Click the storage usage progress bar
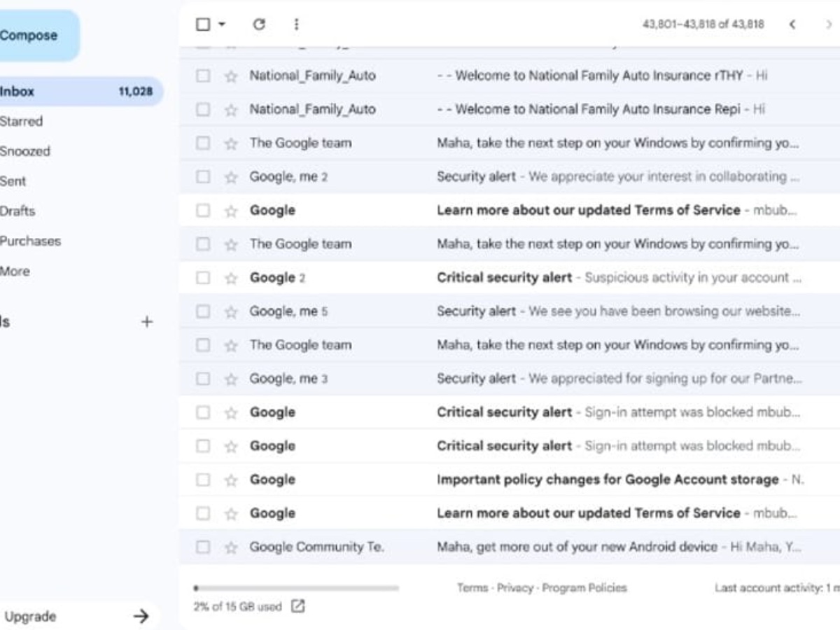Image resolution: width=840 pixels, height=630 pixels. click(296, 588)
